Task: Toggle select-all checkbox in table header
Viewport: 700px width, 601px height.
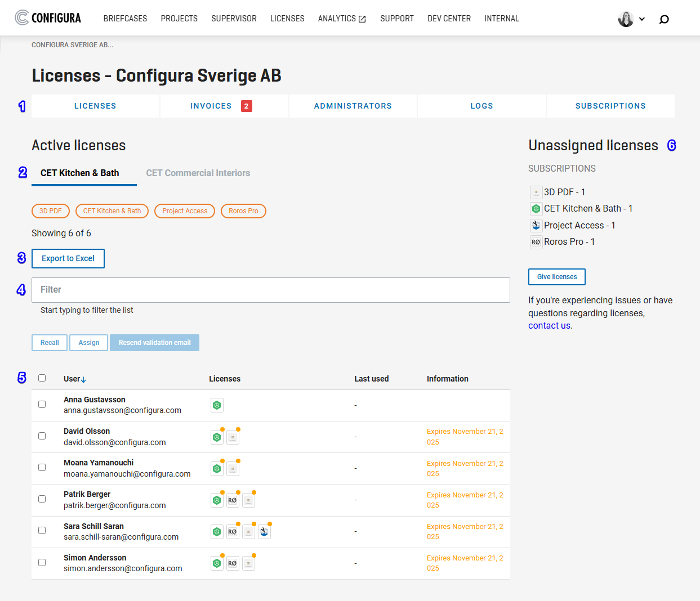Action: pyautogui.click(x=42, y=378)
